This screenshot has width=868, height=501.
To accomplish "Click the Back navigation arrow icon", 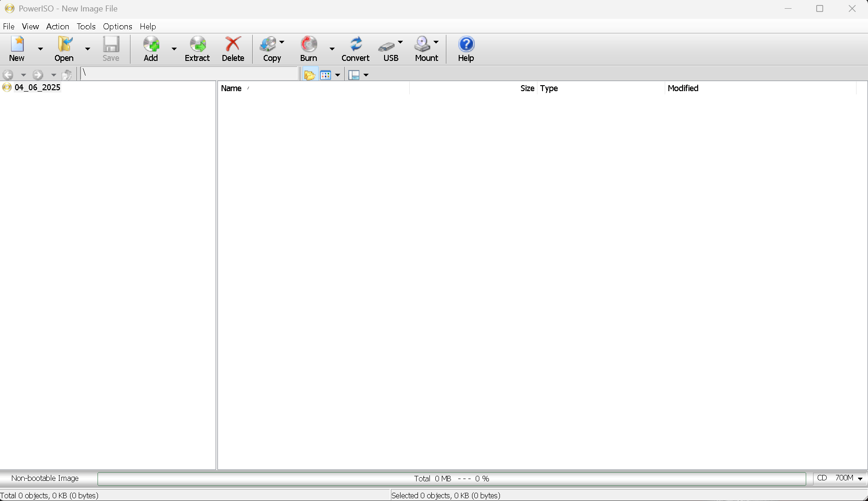I will (8, 75).
